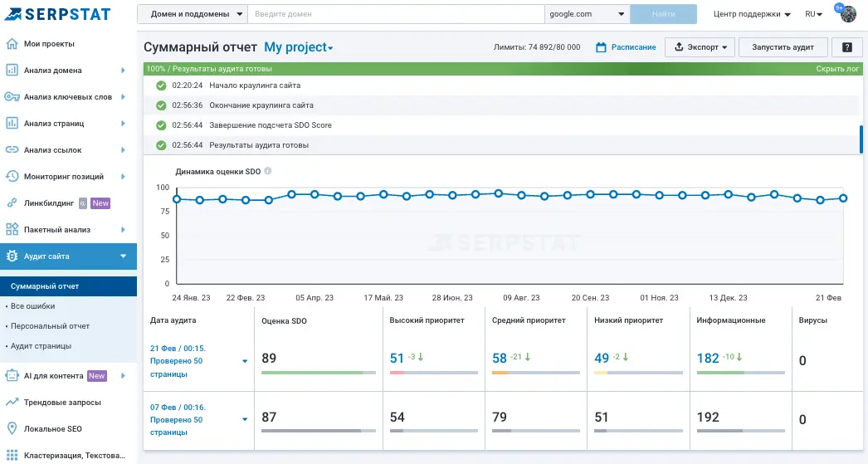This screenshot has height=464, width=868.
Task: Open Персональный отчет menu item
Action: point(50,326)
